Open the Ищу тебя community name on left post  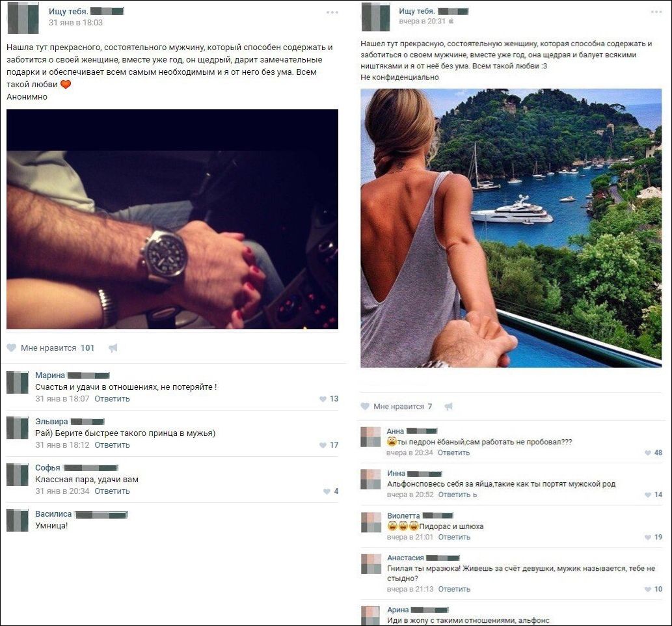point(68,12)
